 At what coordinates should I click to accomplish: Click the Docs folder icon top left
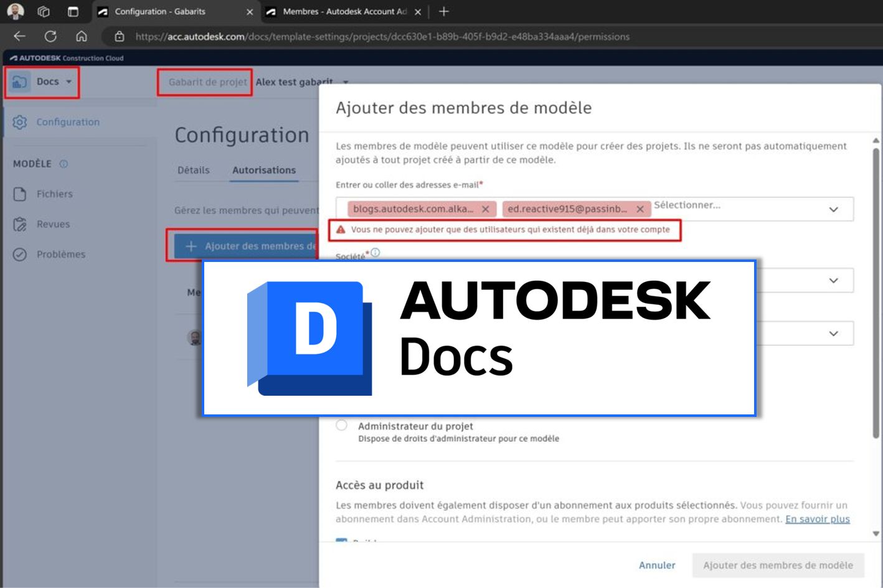21,81
